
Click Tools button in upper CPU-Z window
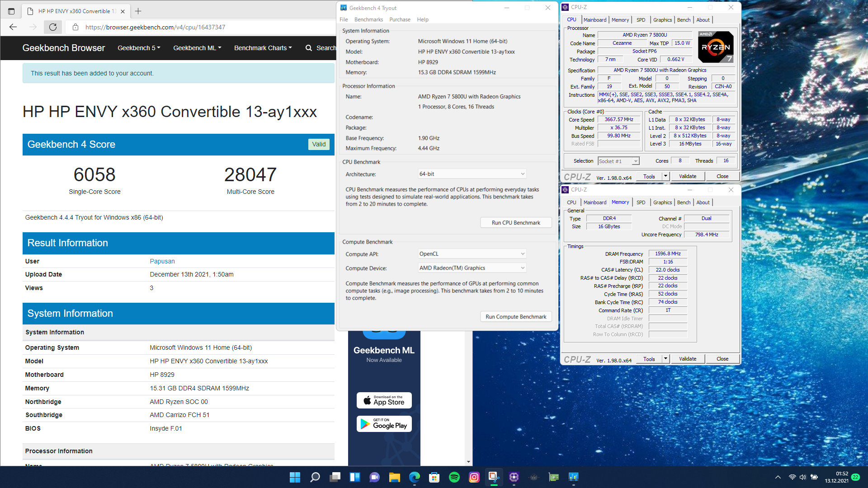(649, 177)
